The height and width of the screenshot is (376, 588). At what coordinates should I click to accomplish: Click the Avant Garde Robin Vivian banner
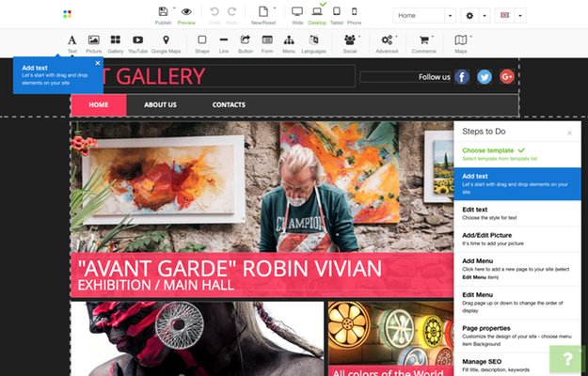[262, 274]
